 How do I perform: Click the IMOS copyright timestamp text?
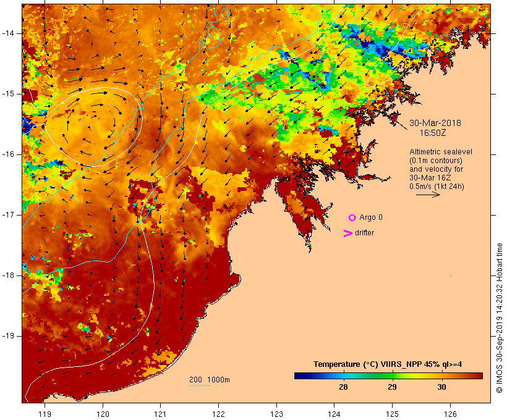tap(500, 318)
